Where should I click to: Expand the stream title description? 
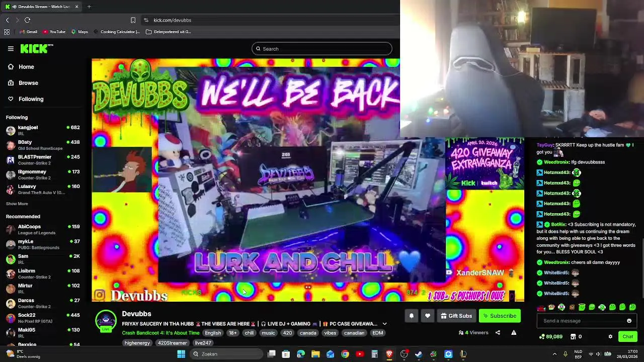tap(384, 324)
